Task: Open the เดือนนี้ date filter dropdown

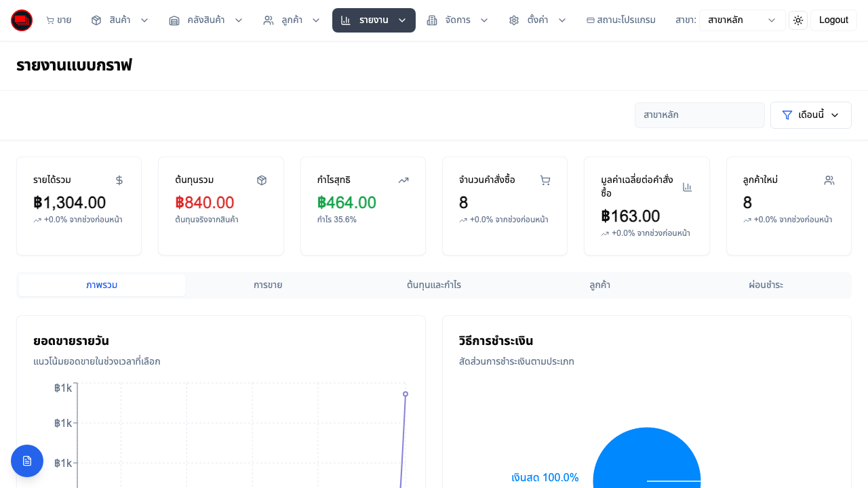Action: (x=810, y=115)
